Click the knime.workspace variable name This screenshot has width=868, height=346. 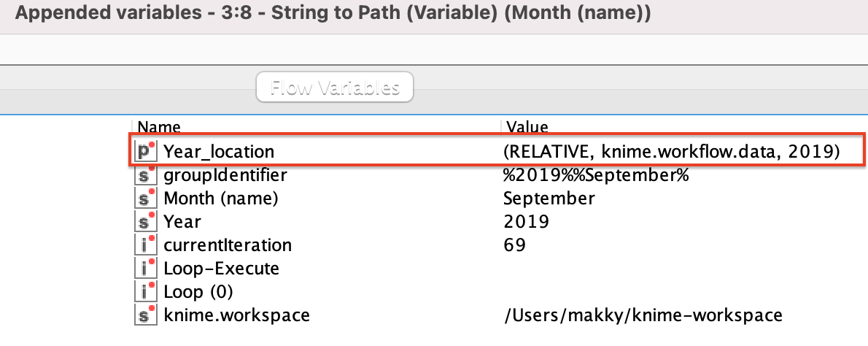(x=236, y=315)
